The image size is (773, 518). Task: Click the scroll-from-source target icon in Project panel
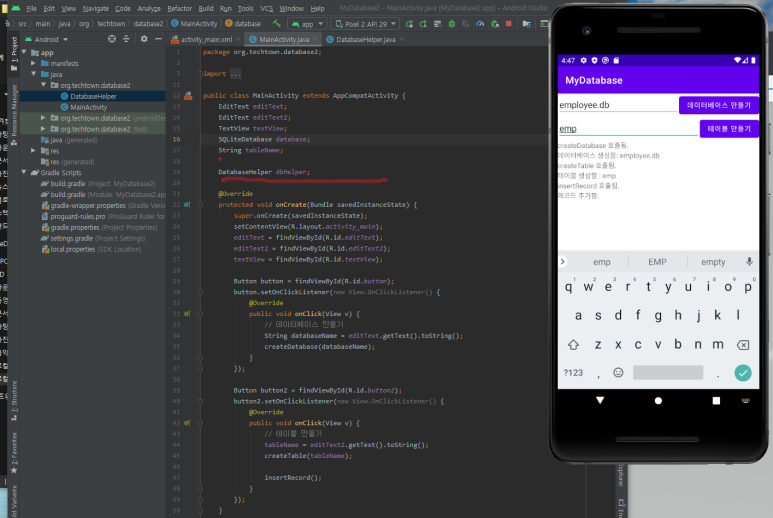pyautogui.click(x=112, y=39)
